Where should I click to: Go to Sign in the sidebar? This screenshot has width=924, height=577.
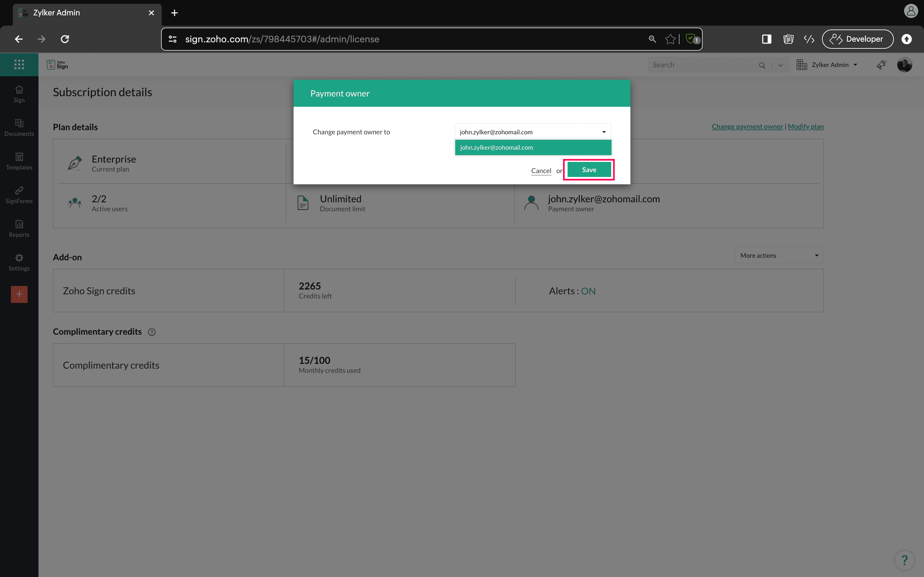(x=19, y=94)
